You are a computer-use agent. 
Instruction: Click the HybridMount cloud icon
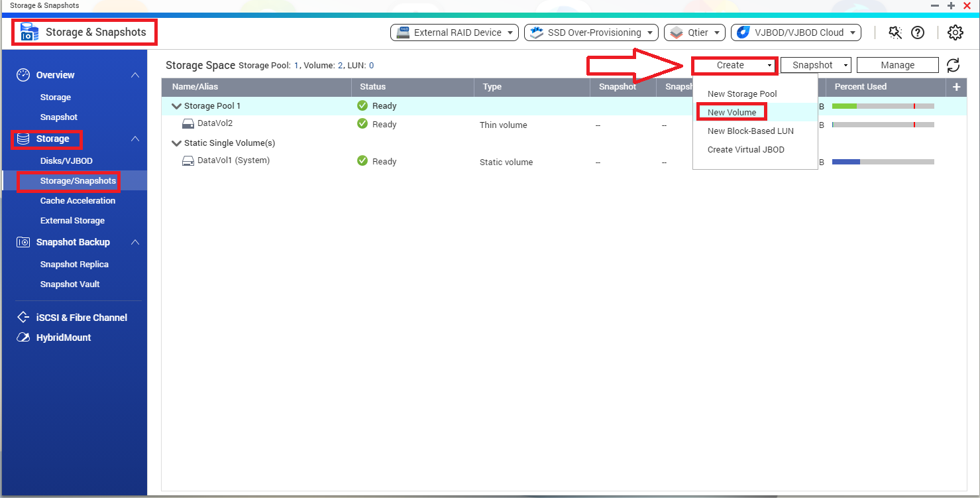(x=23, y=338)
